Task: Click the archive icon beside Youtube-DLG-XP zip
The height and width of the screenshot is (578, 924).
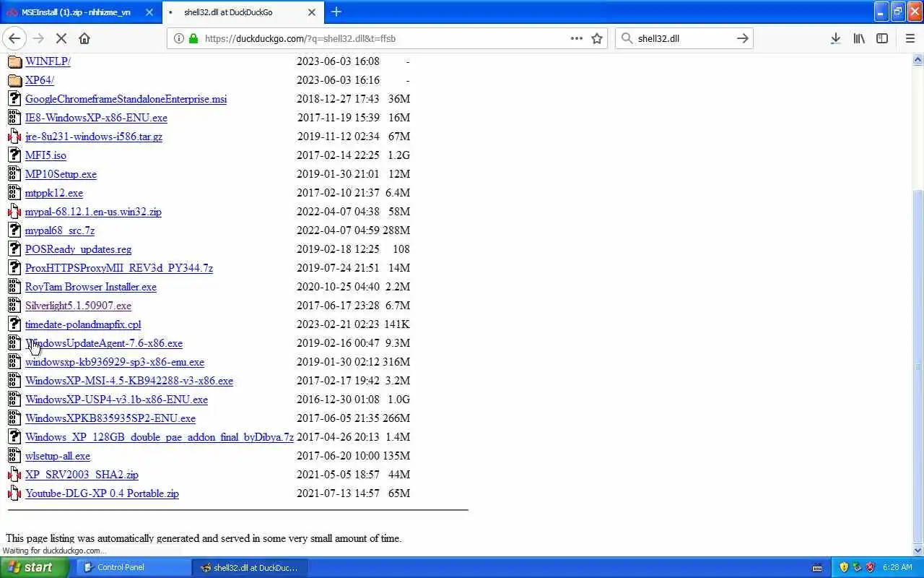Action: click(x=14, y=493)
